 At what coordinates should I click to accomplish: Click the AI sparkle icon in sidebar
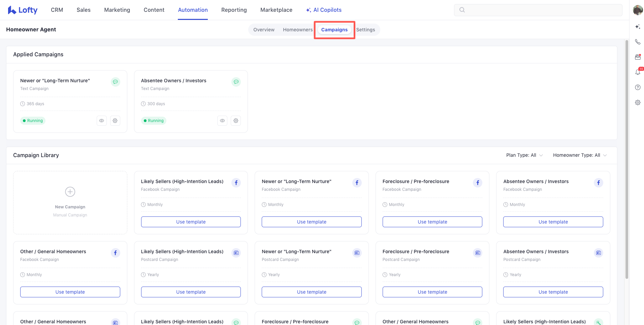[x=638, y=27]
